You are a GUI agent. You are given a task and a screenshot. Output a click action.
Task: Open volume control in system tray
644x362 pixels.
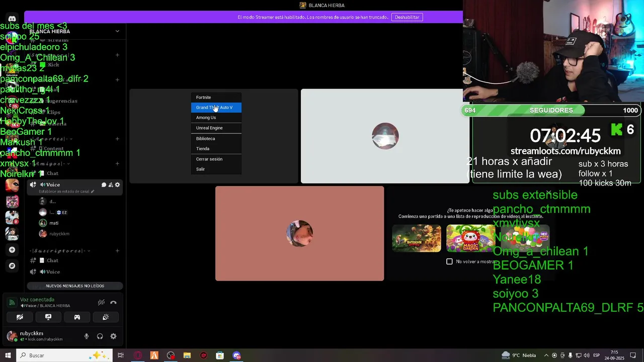586,355
